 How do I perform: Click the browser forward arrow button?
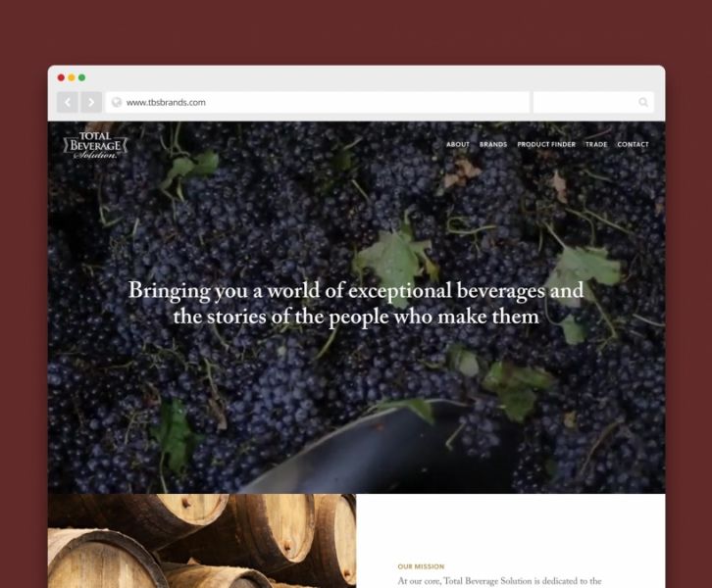(91, 102)
